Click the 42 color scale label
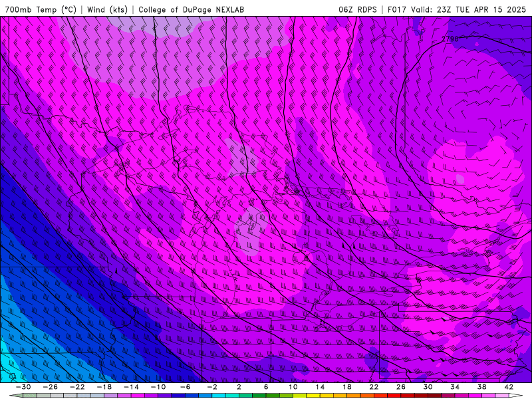 point(509,387)
